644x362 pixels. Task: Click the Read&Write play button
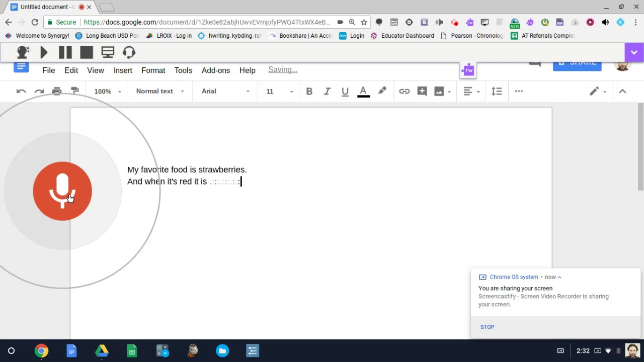pos(44,52)
